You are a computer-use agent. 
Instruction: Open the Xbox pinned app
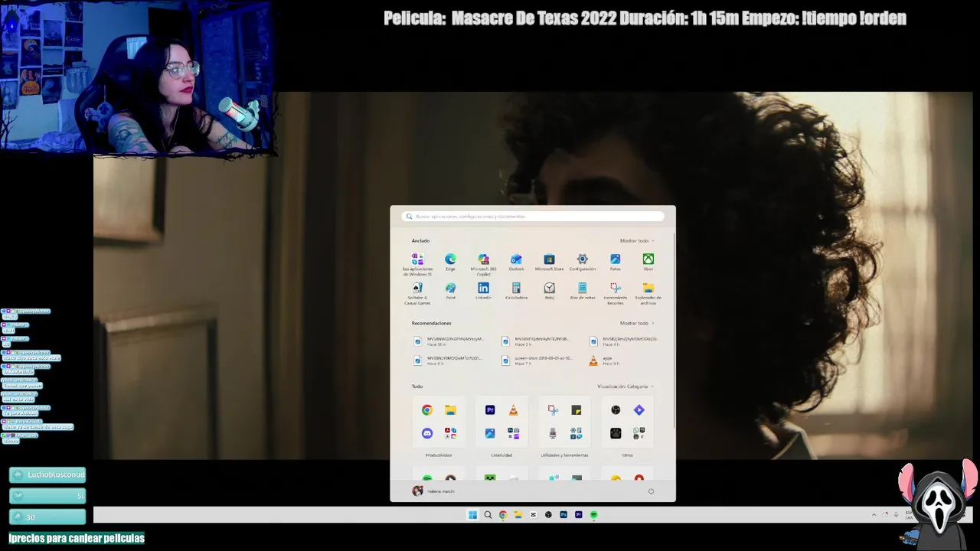tap(648, 262)
